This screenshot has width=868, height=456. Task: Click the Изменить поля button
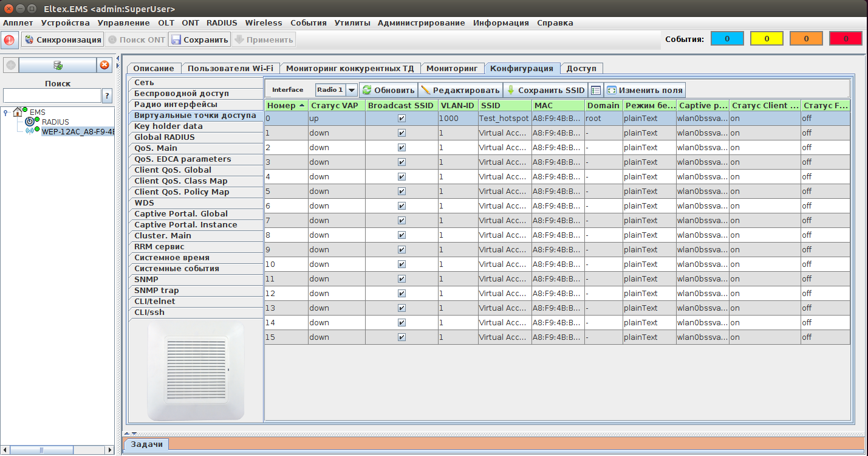click(644, 90)
